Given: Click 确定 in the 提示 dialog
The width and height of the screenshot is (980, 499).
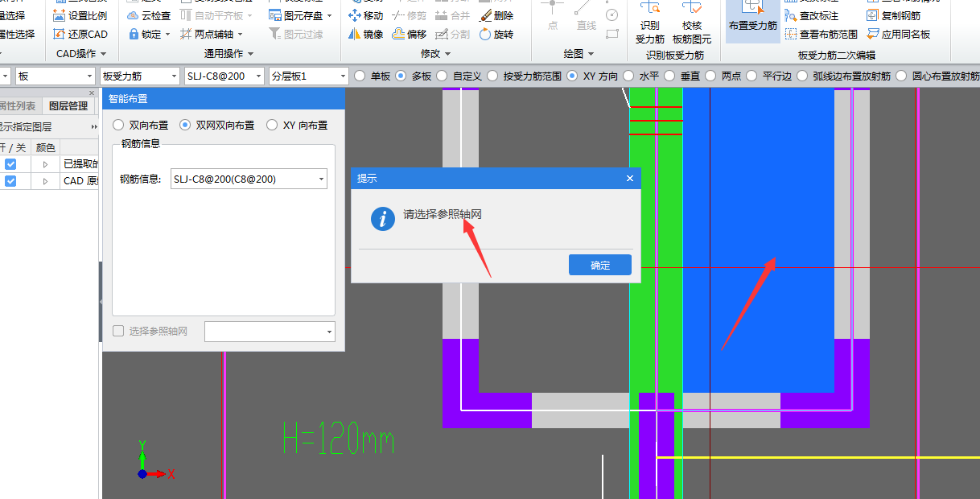Looking at the screenshot, I should [x=600, y=266].
